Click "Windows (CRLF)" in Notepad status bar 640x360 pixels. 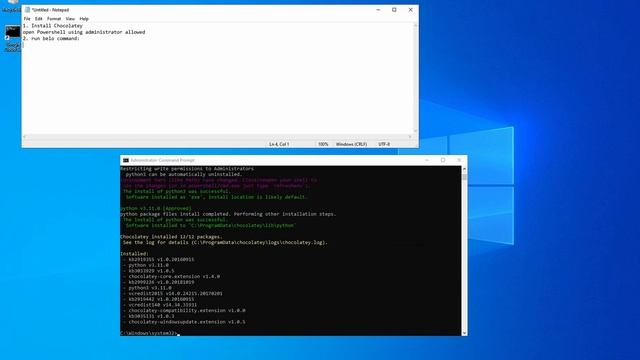[x=351, y=144]
